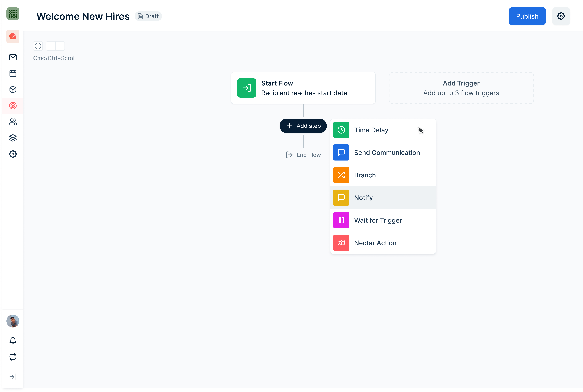The height and width of the screenshot is (392, 583).
Task: Click the cube box sidebar icon
Action: click(x=13, y=90)
